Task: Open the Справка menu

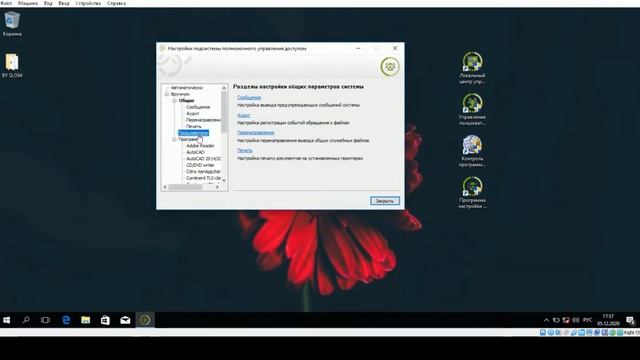Action: click(x=116, y=3)
